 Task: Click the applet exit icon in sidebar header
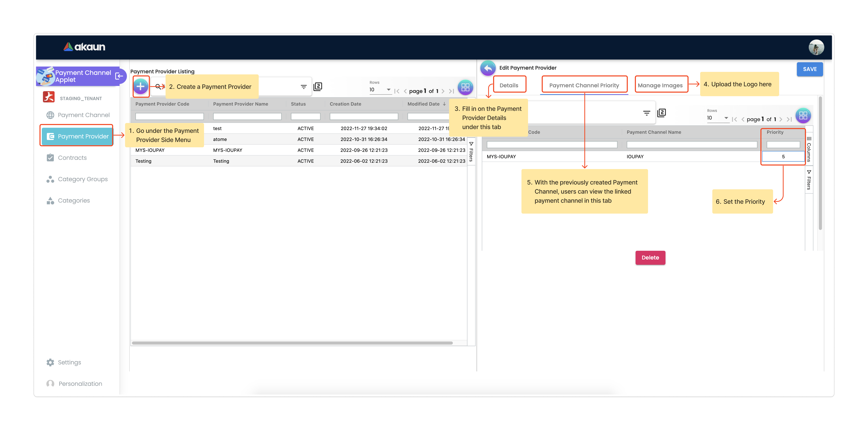[x=119, y=76]
